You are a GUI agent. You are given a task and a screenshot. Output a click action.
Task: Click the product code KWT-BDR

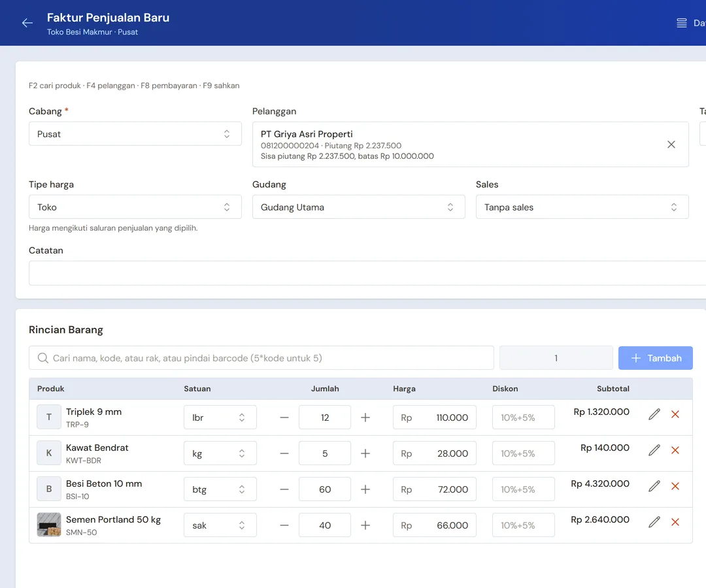point(84,461)
